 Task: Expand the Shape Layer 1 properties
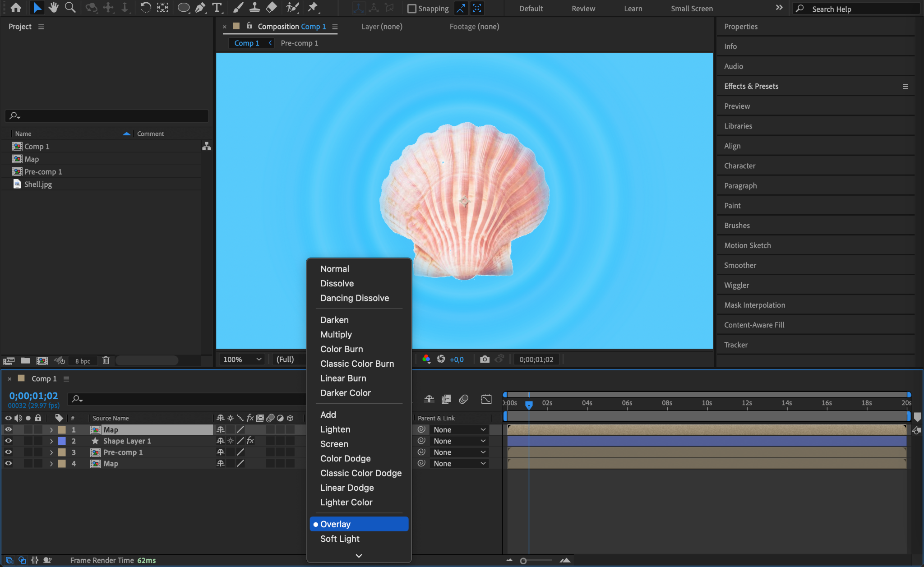pos(51,441)
